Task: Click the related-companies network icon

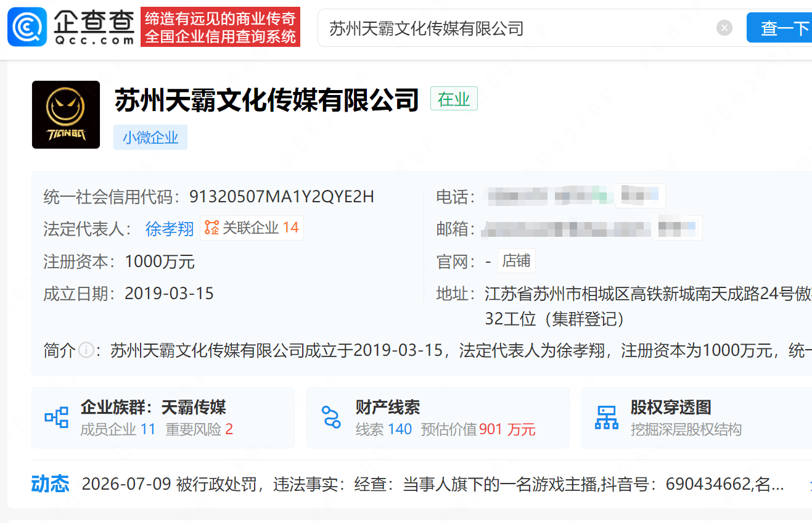Action: tap(212, 228)
